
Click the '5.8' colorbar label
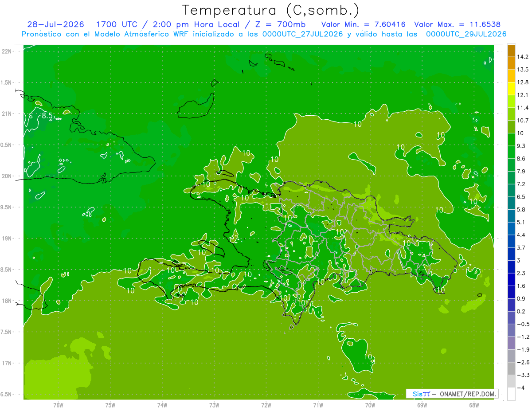(521, 210)
